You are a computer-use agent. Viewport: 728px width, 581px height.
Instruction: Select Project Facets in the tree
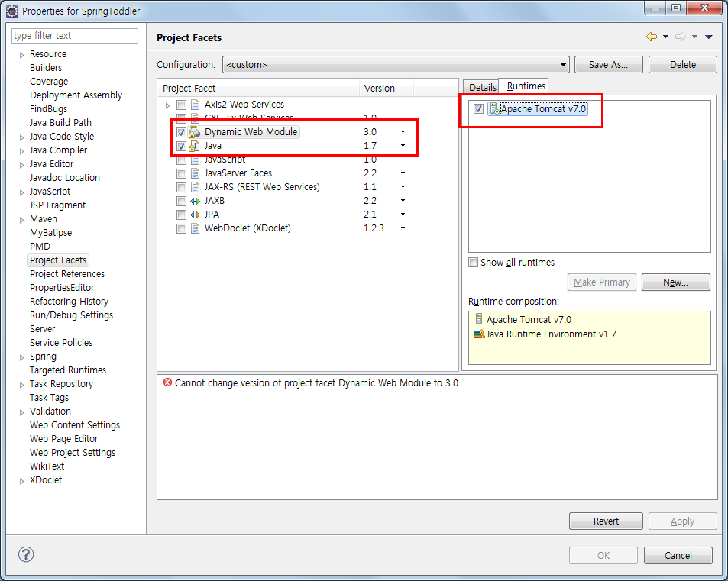pos(58,260)
